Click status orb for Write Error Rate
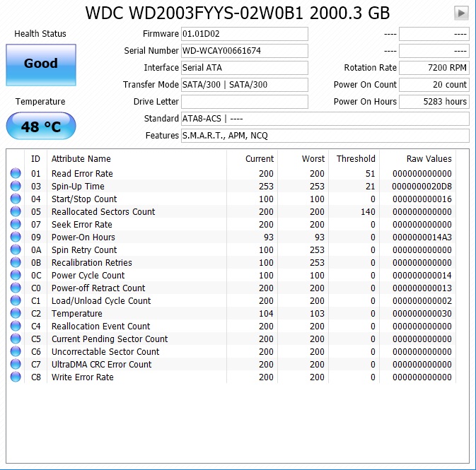 tap(16, 377)
